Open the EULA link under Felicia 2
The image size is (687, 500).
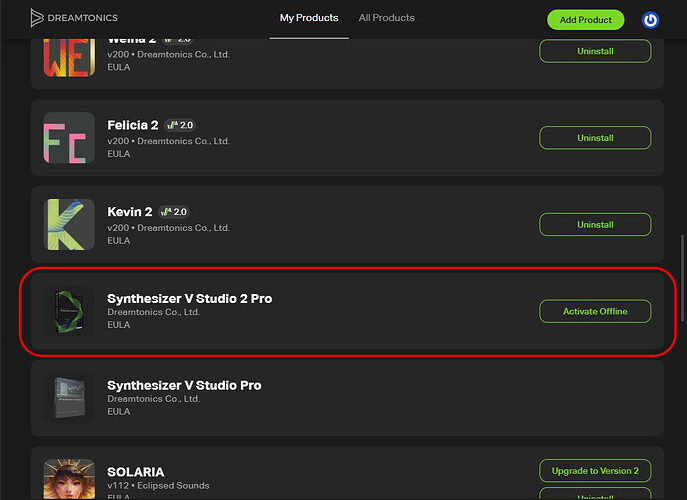coord(119,154)
